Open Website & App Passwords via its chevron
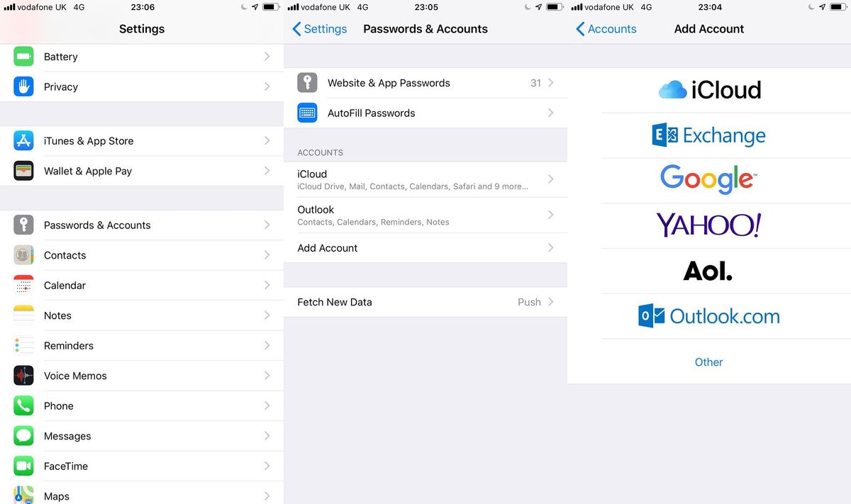Image resolution: width=851 pixels, height=504 pixels. tap(551, 82)
